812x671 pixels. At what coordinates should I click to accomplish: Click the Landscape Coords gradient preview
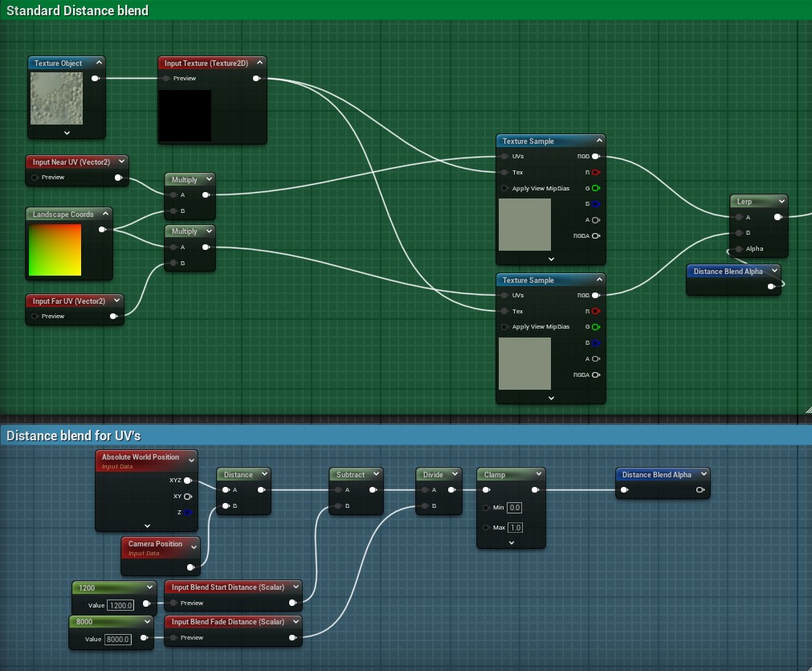pyautogui.click(x=55, y=250)
